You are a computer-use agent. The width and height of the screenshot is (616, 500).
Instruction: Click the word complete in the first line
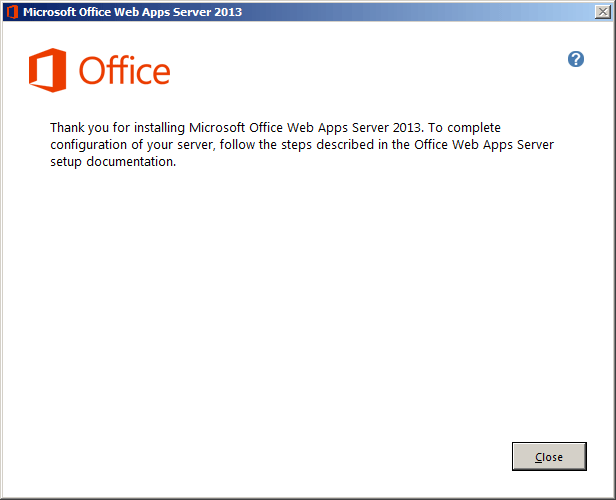click(474, 128)
